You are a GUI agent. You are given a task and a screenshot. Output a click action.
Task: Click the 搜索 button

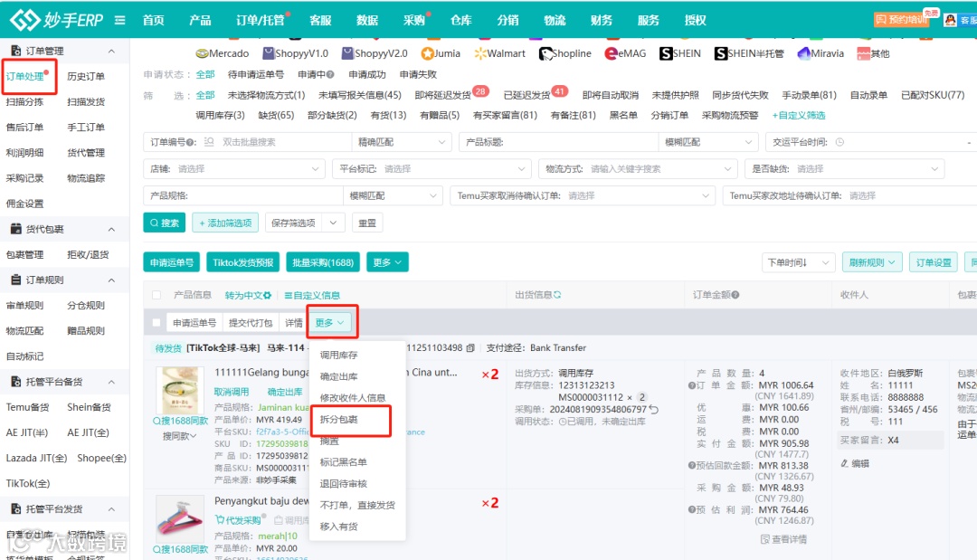point(165,223)
